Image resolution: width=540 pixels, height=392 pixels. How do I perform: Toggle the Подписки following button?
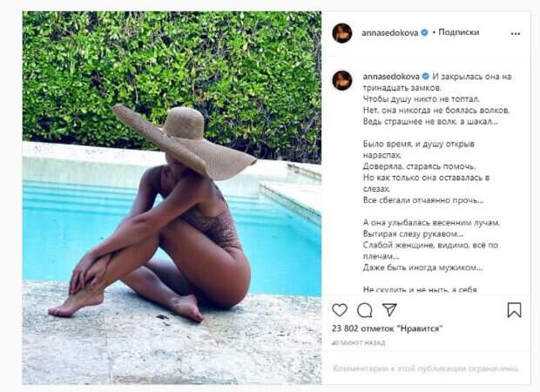click(458, 32)
